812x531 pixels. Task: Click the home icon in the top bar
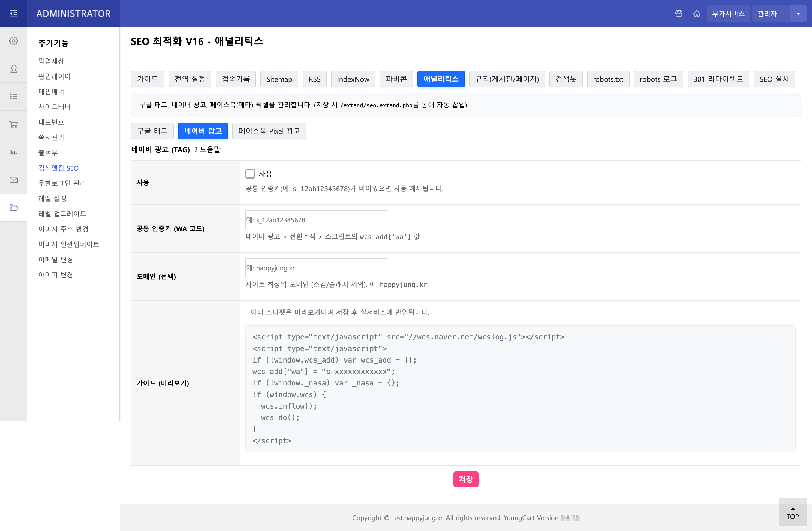(x=697, y=14)
